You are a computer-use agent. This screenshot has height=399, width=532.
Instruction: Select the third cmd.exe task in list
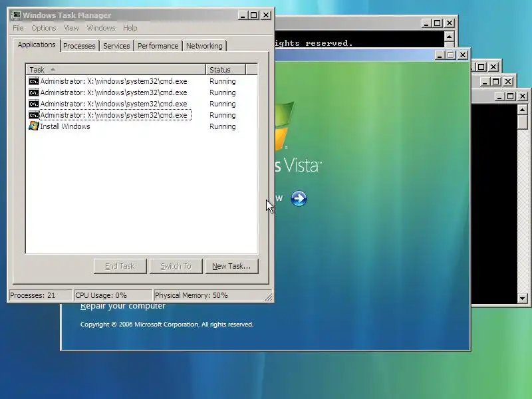[x=114, y=104]
